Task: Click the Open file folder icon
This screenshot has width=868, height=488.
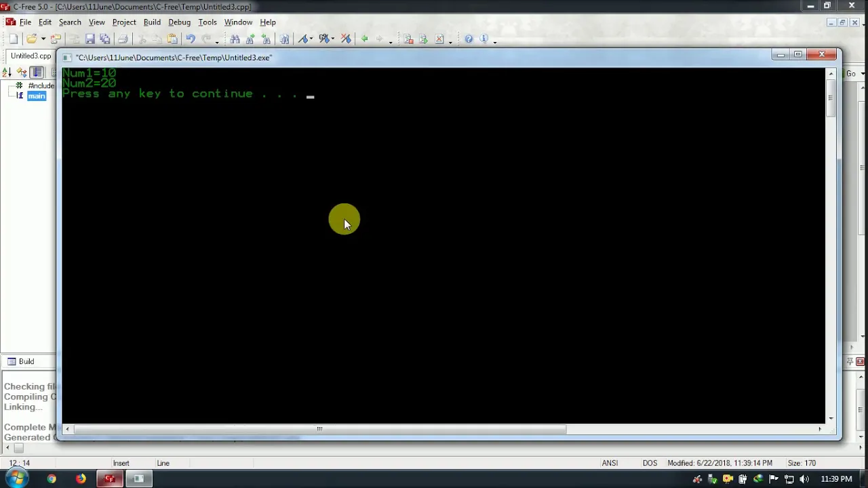Action: tap(31, 39)
